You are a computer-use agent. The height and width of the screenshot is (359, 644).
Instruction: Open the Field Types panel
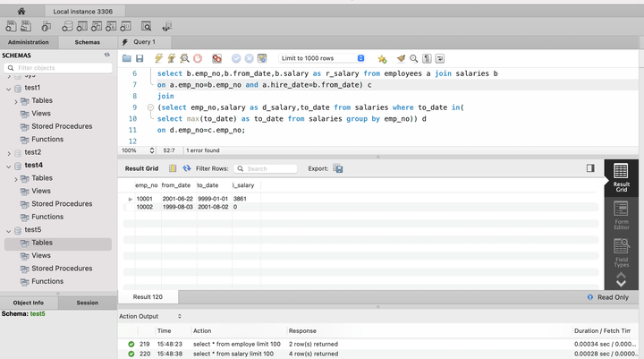(621, 252)
